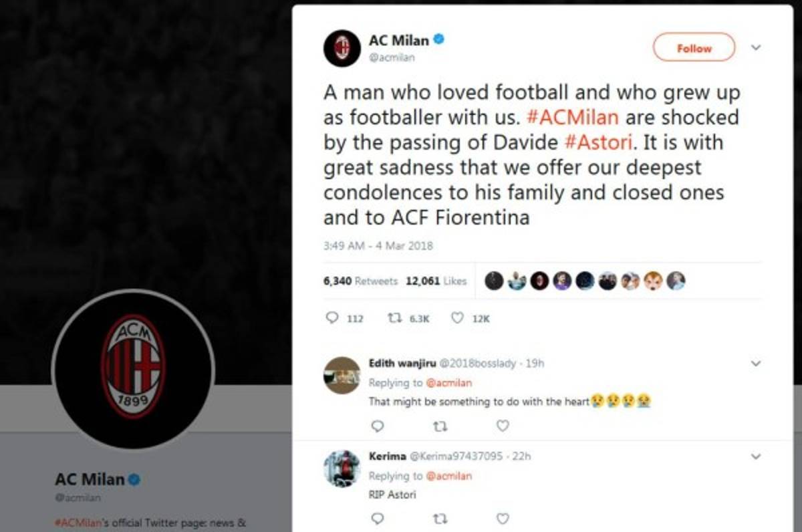Expand options chevron on Kerima's reply
The image size is (802, 532).
point(756,456)
